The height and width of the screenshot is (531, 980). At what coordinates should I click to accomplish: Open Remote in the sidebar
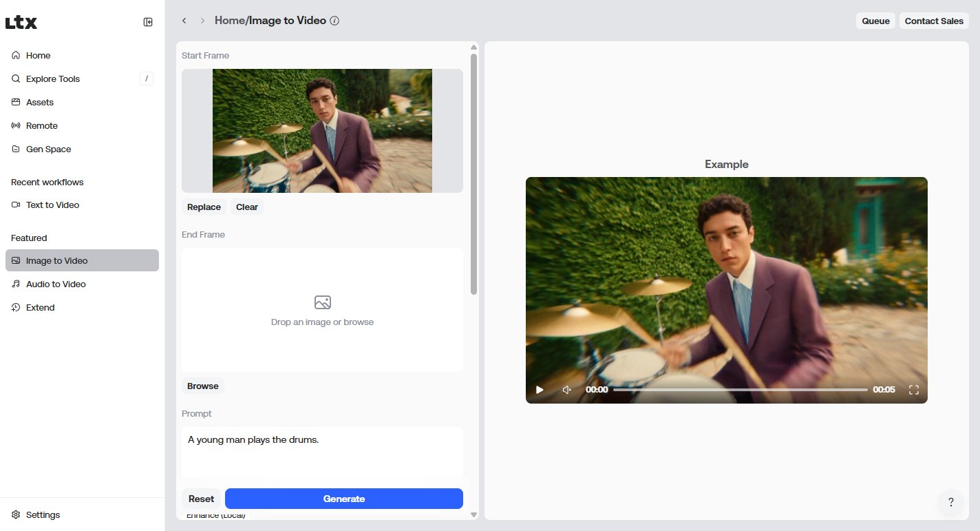(x=83, y=125)
